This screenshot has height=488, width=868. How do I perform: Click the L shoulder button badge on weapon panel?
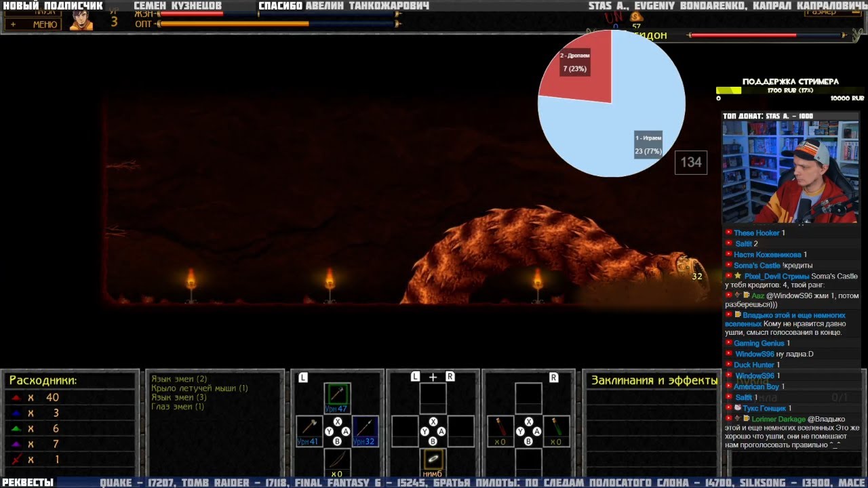point(302,378)
